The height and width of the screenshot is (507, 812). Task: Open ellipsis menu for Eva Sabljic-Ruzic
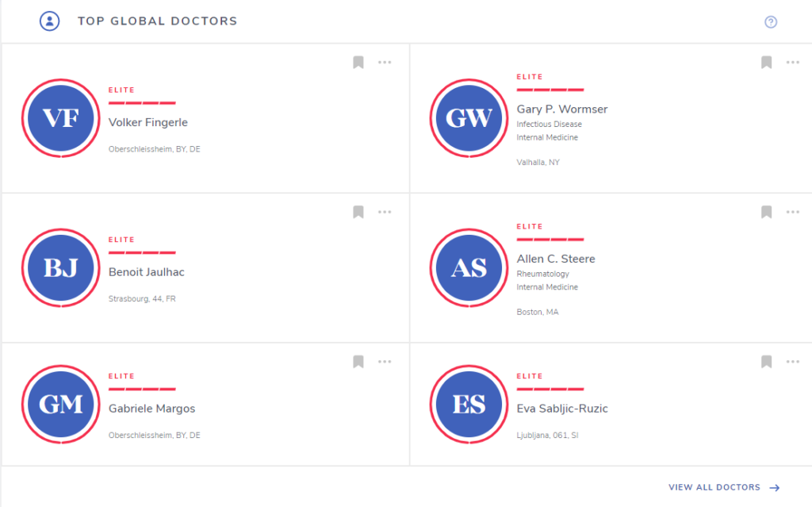(x=793, y=362)
